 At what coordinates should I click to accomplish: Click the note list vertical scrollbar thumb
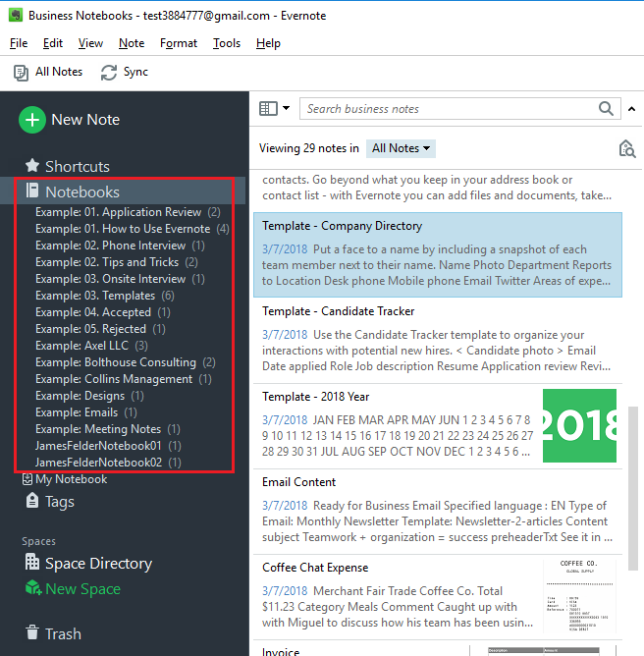633,487
